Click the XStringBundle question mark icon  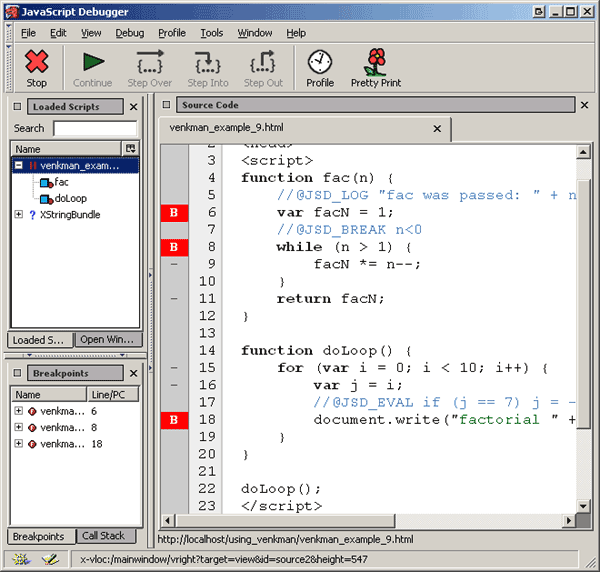coord(32,215)
